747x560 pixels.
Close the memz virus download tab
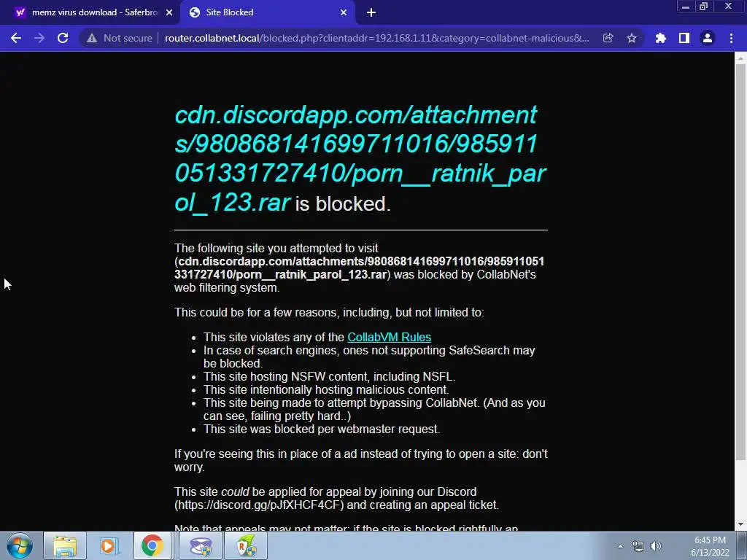pos(169,13)
